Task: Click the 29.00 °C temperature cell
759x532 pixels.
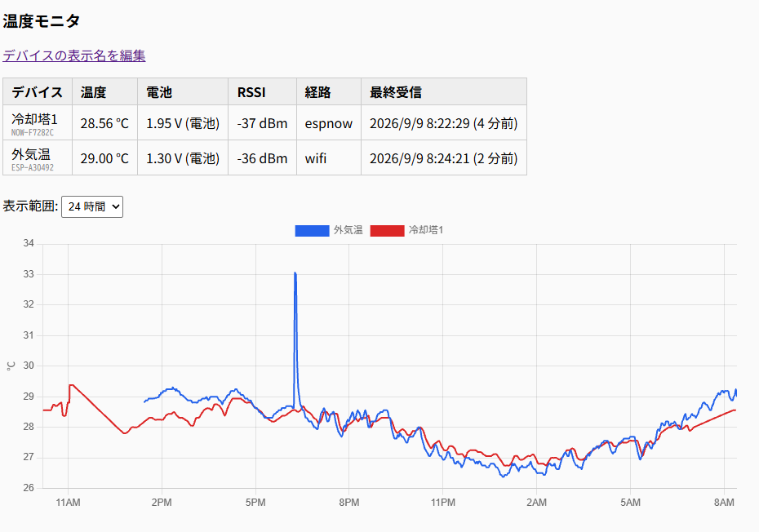Action: [105, 157]
